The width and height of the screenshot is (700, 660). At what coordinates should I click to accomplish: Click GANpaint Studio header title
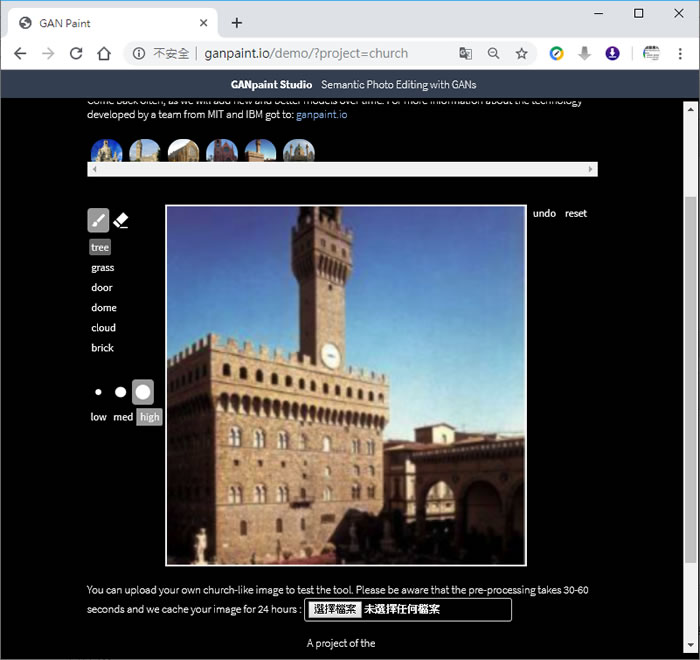271,84
